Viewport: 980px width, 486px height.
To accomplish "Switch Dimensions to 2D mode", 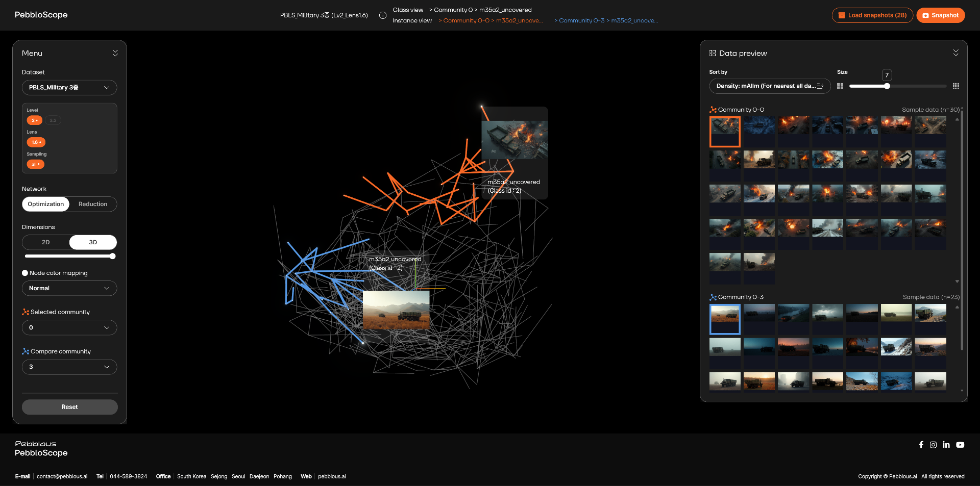I will [x=45, y=242].
